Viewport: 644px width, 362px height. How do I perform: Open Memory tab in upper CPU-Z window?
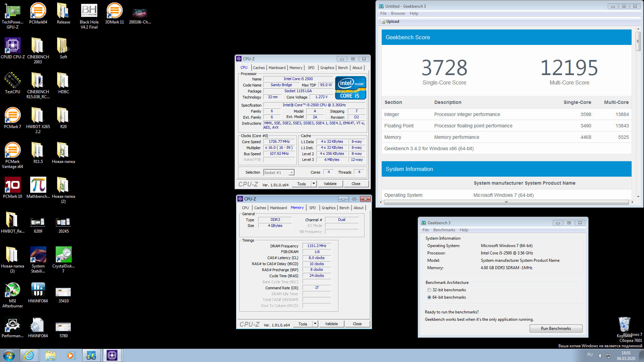296,68
